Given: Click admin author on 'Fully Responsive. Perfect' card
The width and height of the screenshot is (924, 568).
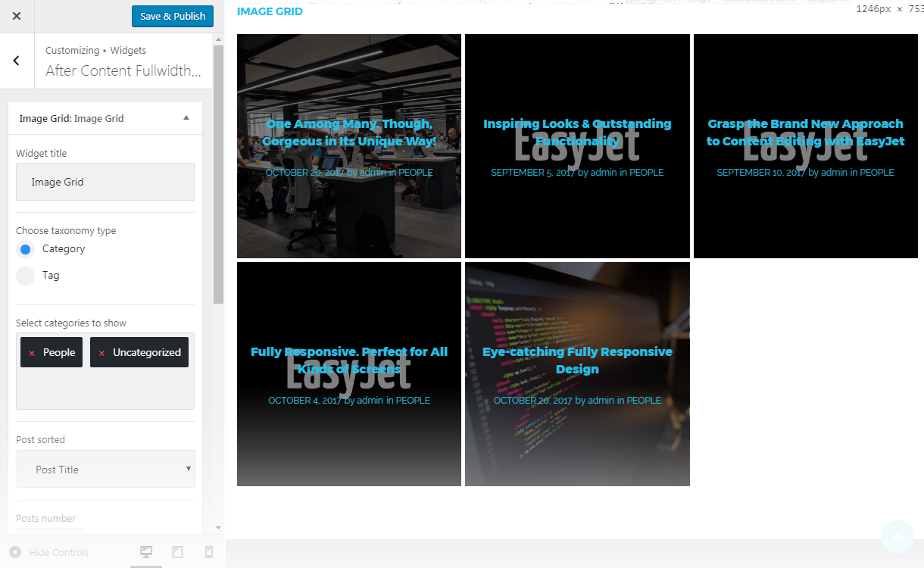Looking at the screenshot, I should point(370,401).
